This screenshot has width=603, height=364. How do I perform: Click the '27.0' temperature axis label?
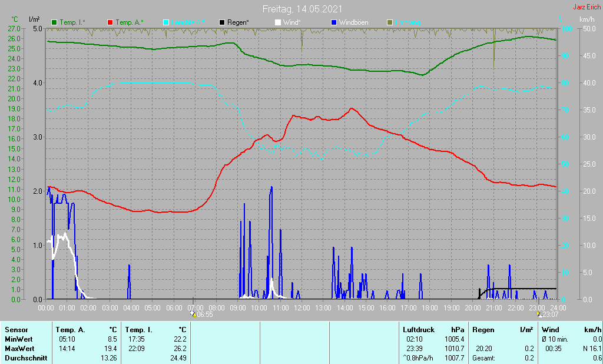(14, 28)
